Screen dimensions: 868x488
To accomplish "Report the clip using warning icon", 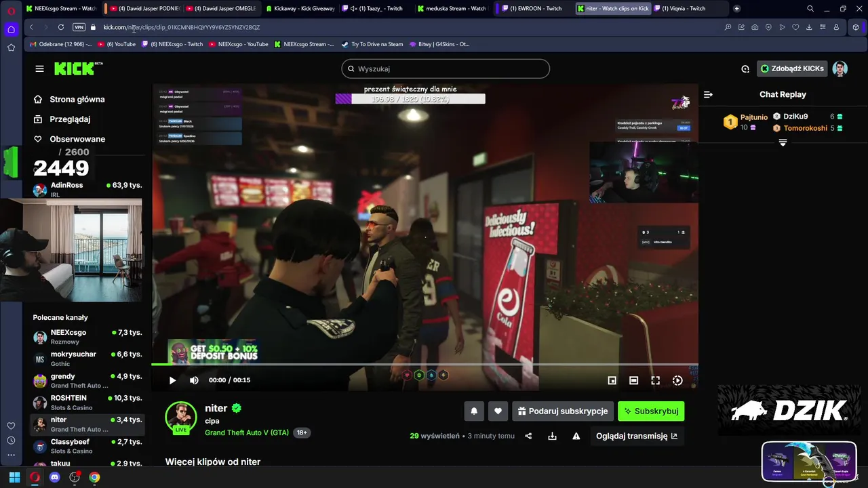I will coord(576,436).
